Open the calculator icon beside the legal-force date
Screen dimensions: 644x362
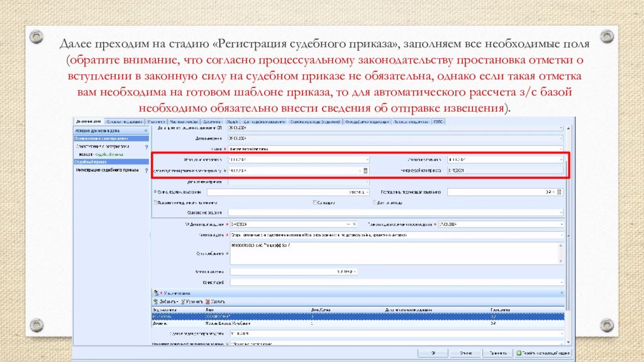click(x=365, y=170)
